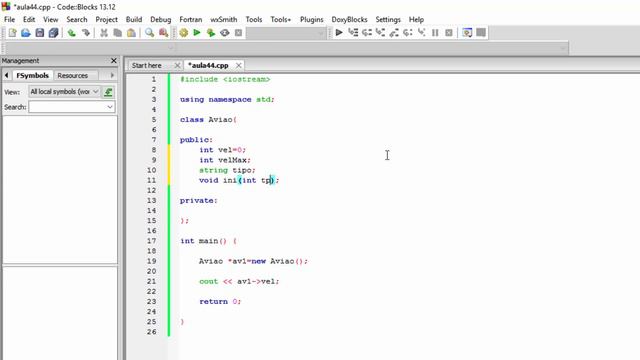Open the Project menu
640x360 pixels.
tap(107, 19)
